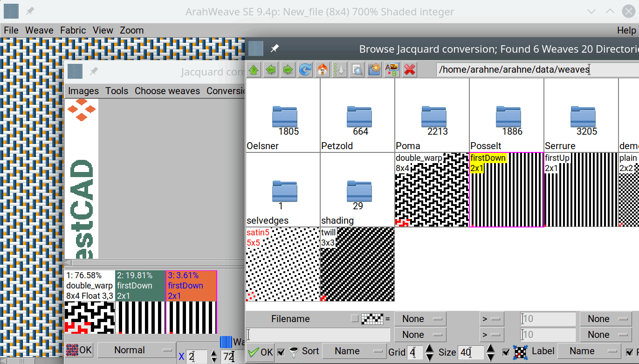Image resolution: width=639 pixels, height=364 pixels.
Task: Open the shading folder
Action: (x=357, y=190)
